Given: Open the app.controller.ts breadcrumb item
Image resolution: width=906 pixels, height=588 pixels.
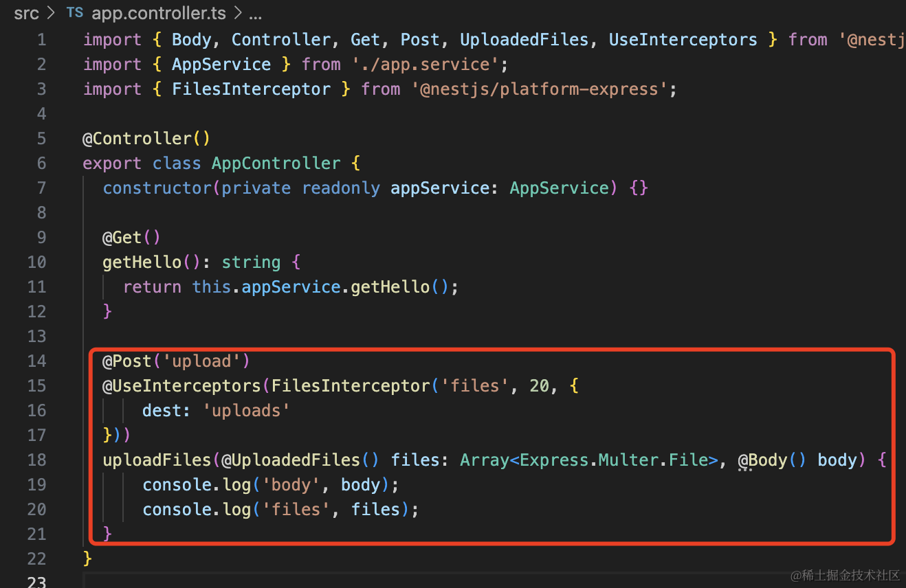Looking at the screenshot, I should 159,13.
